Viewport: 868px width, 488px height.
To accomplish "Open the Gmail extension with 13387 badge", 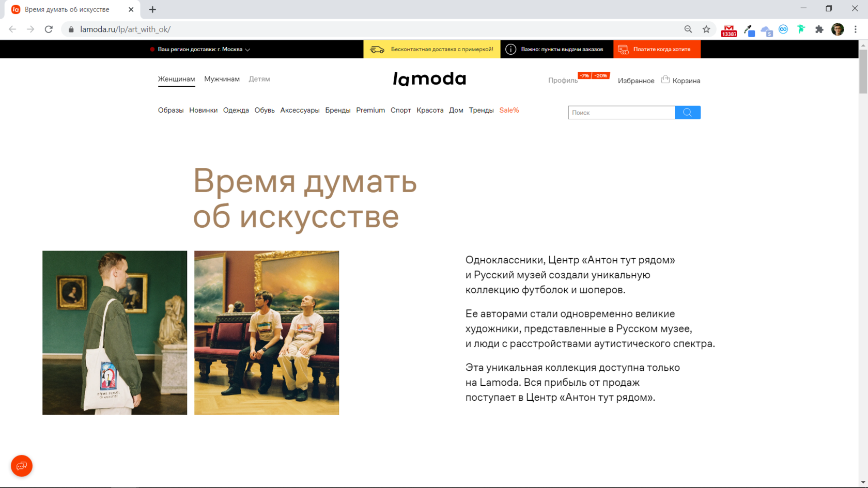I will click(x=729, y=30).
